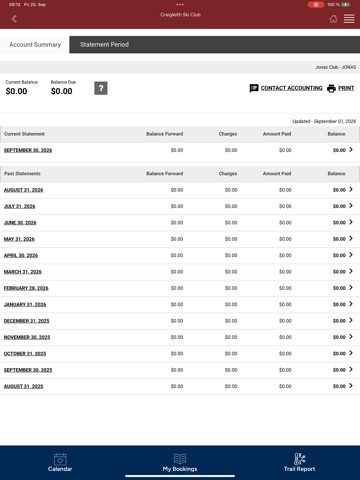Expand chevron on August 31, 2026 row
This screenshot has height=480, width=360.
351,189
